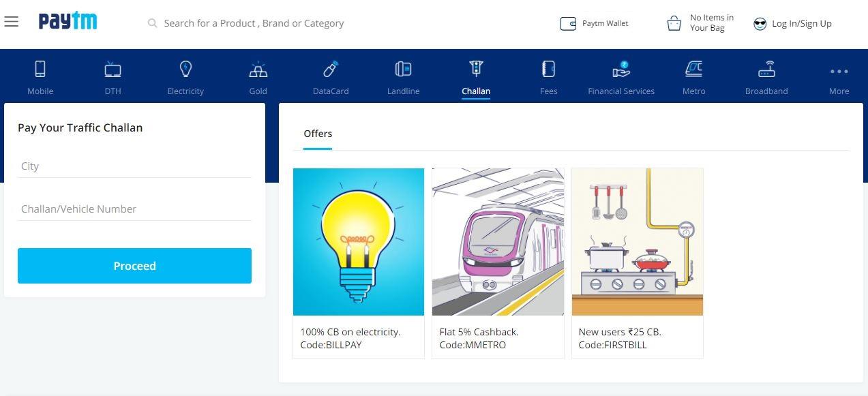Click the Paytm Wallet icon
This screenshot has height=396, width=868.
[568, 24]
